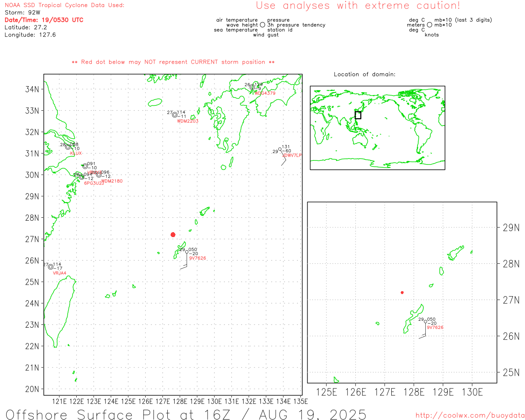Click the 130E label on inset map axis
Screen dimensions: 525x420
[x=472, y=392]
